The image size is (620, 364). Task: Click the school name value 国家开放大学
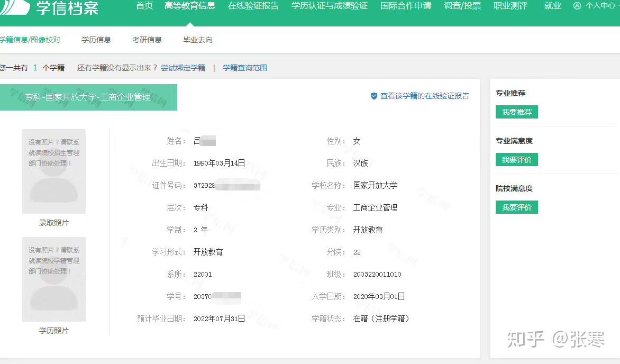[x=375, y=185]
